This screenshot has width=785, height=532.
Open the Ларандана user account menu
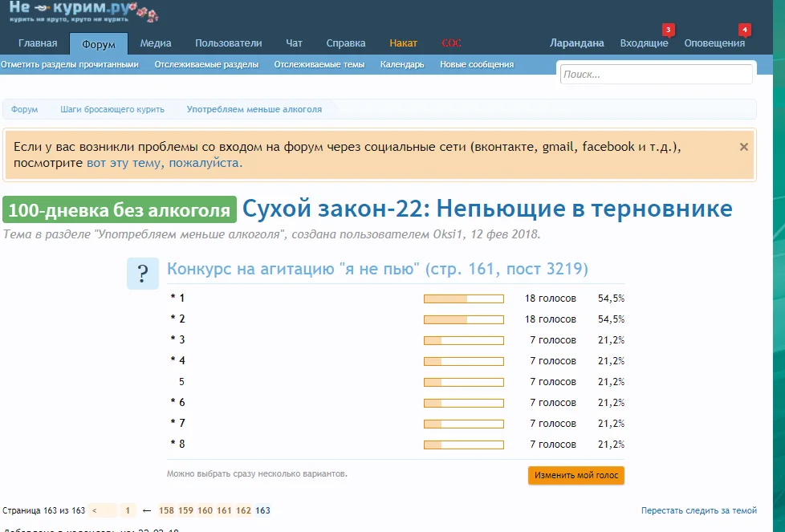pos(576,43)
